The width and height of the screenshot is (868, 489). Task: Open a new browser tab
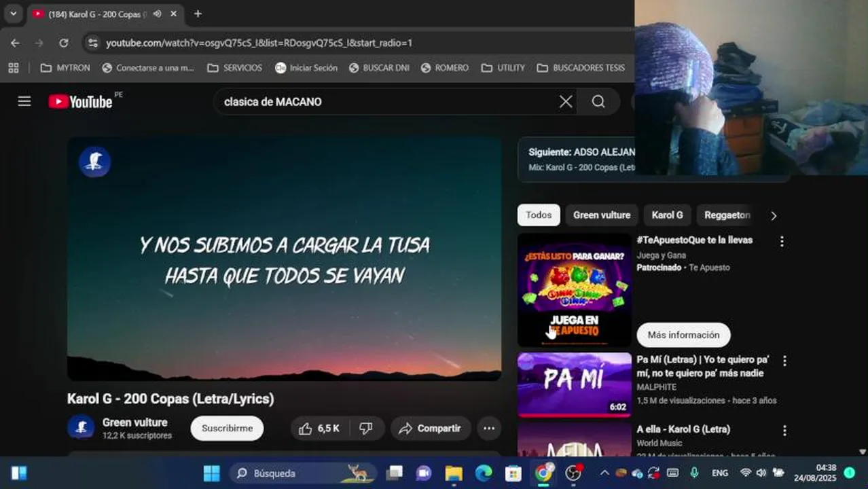coord(198,14)
